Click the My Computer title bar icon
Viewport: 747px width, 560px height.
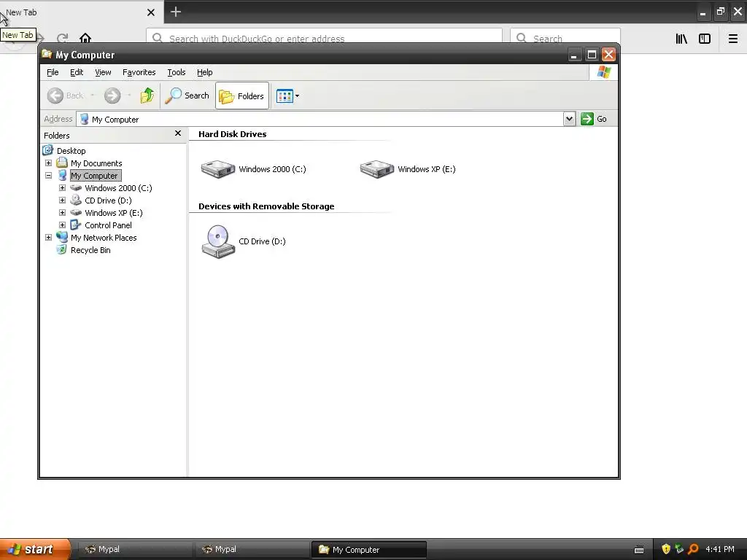[x=47, y=54]
